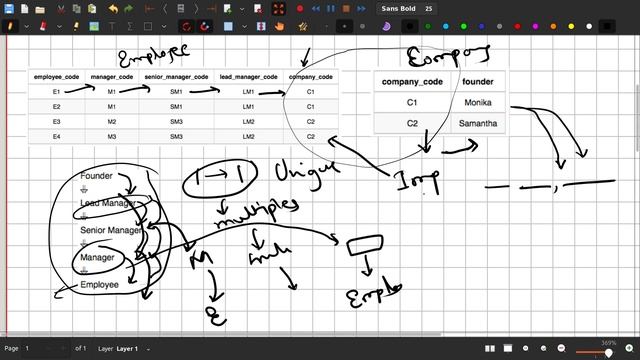This screenshot has height=360, width=640.
Task: Toggle grid snapping magnet
Action: (x=204, y=27)
